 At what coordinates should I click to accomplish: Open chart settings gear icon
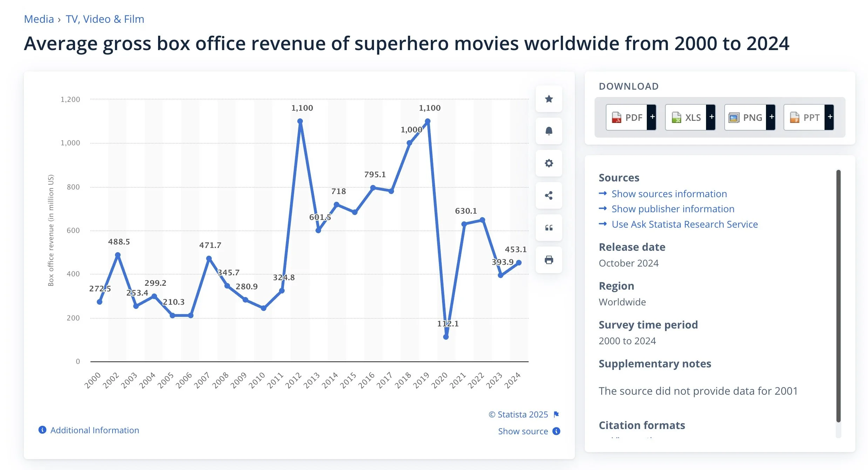coord(549,163)
